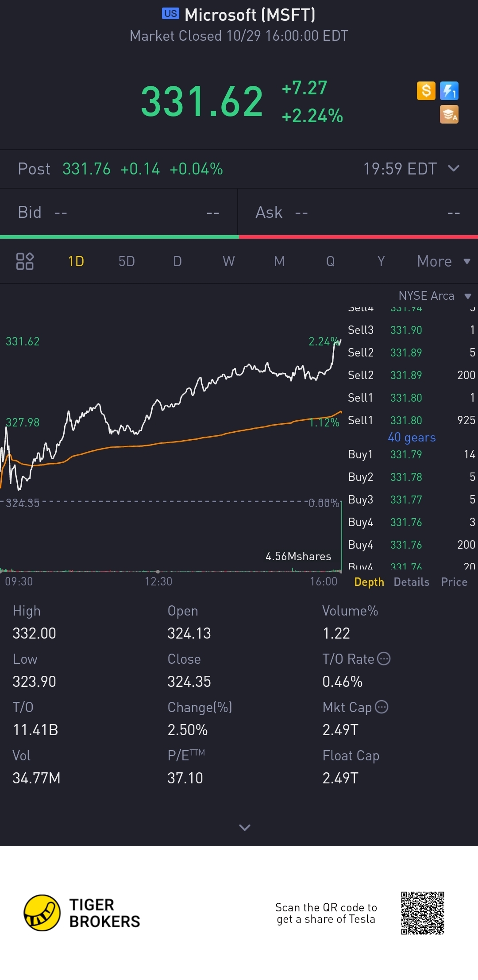Select the Buy2 331.78 row
The height and width of the screenshot is (980, 478).
tap(412, 477)
